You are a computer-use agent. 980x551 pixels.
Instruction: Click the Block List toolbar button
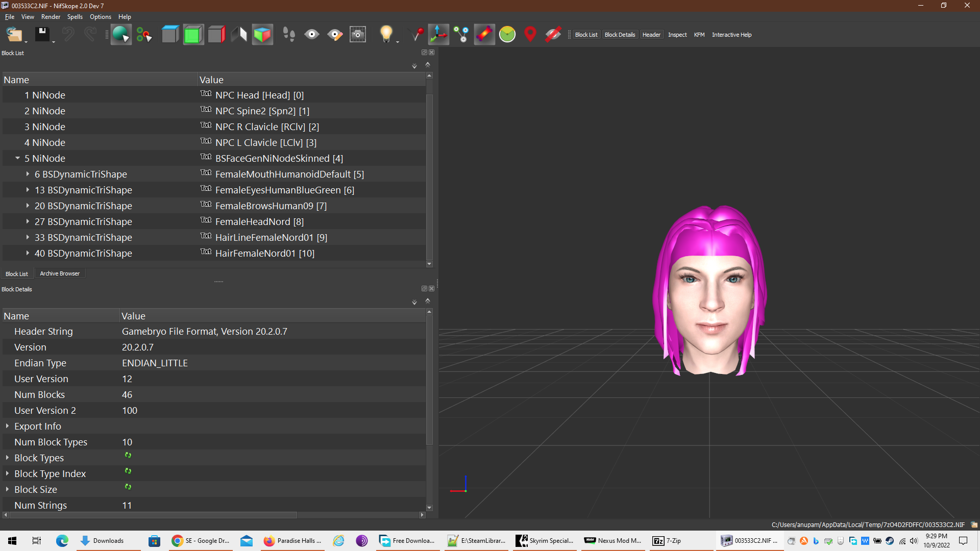586,35
